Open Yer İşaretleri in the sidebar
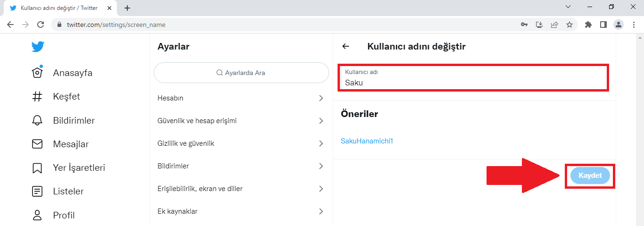 pos(79,168)
